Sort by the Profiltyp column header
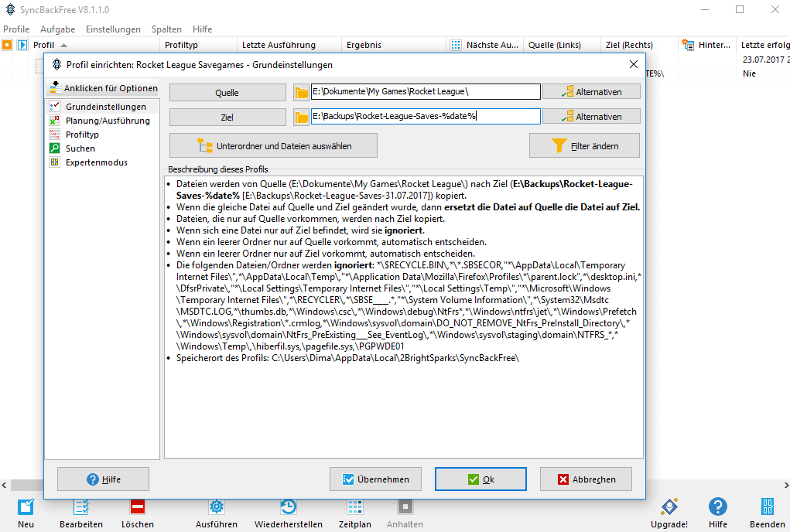 click(x=199, y=45)
